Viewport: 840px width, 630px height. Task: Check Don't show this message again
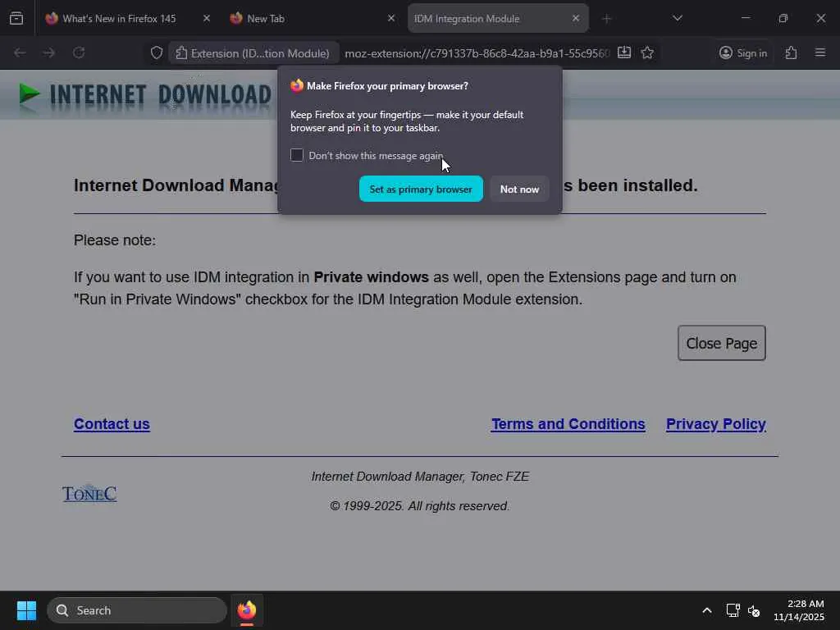point(297,155)
